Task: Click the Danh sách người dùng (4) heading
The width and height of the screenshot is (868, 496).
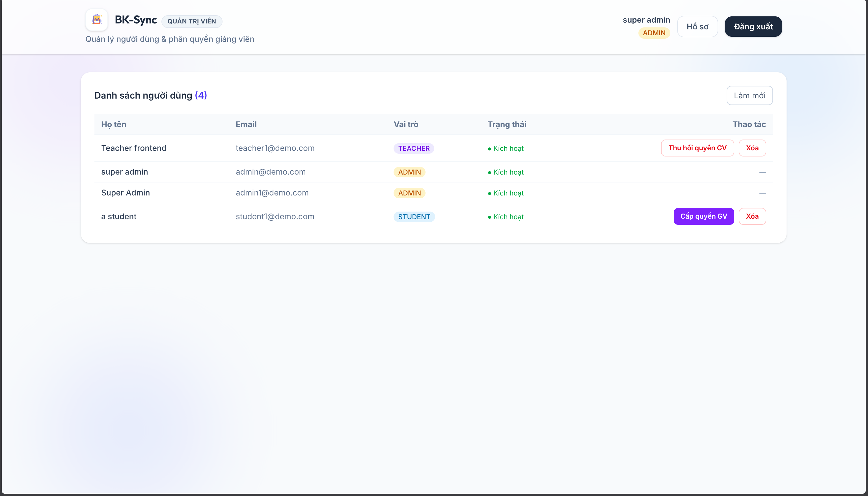Action: tap(150, 95)
